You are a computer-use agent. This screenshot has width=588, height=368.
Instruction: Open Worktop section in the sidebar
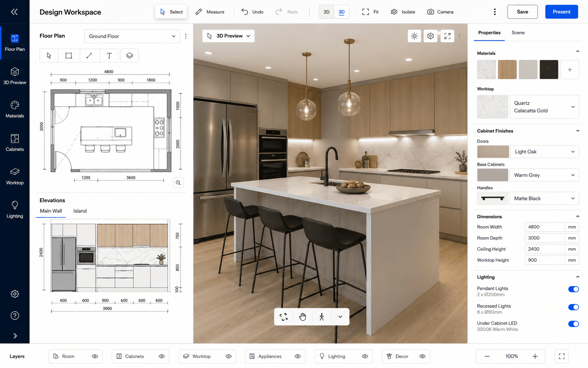click(x=15, y=176)
